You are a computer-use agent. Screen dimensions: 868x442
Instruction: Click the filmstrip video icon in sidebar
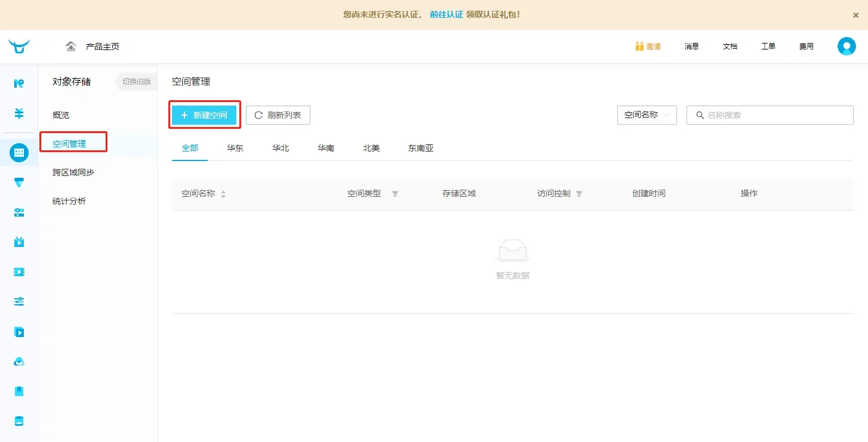[x=19, y=272]
